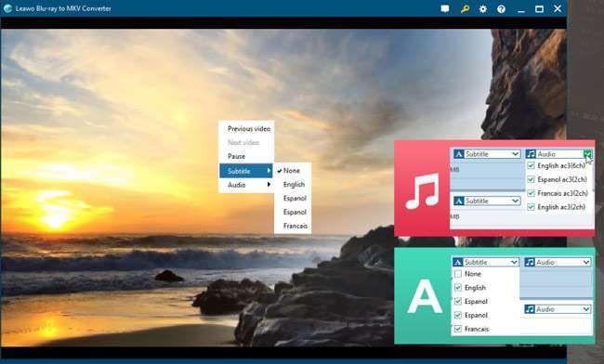Click the yellow key registration icon
The width and height of the screenshot is (604, 364).
coord(465,8)
